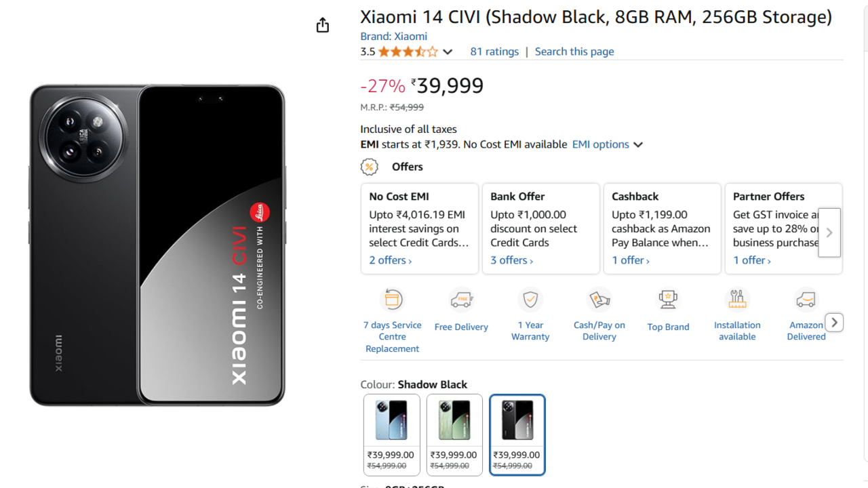
Task: Open Brand: Xiaomi store link
Action: [393, 37]
